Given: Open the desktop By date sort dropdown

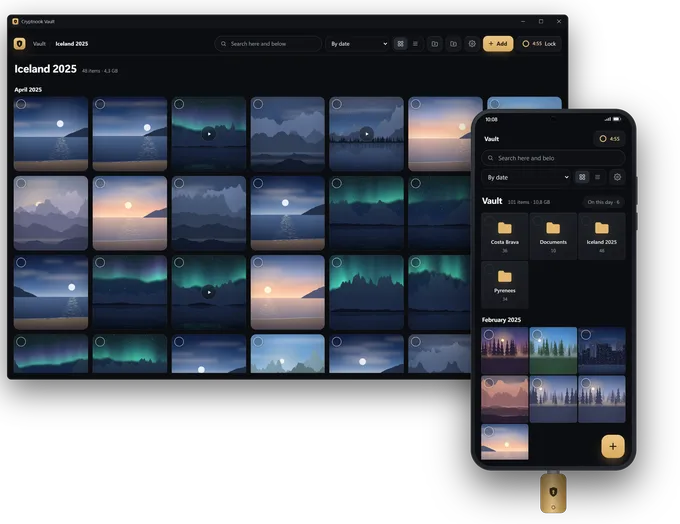Looking at the screenshot, I should (x=358, y=44).
